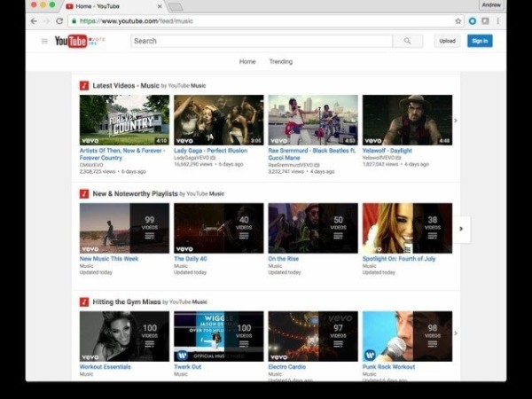Click the RaeSremmurdVEVO channel name
Image resolution: width=532 pixels, height=399 pixels.
point(291,165)
